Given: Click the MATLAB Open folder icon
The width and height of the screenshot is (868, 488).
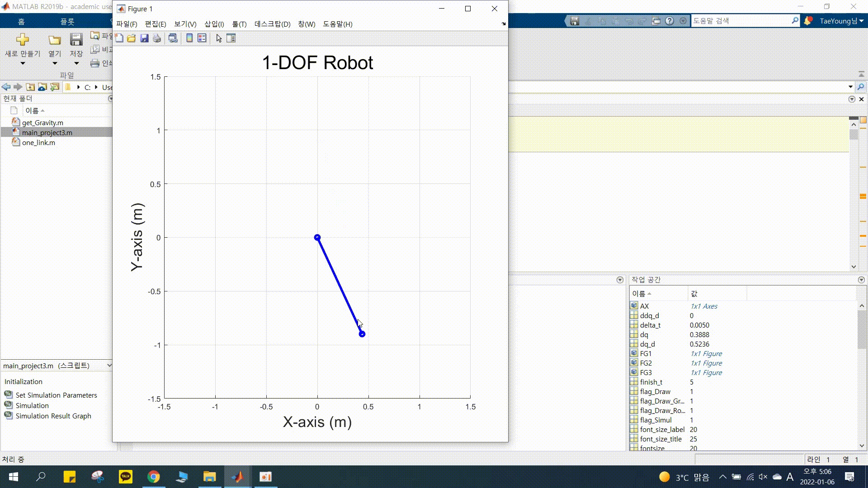Looking at the screenshot, I should pyautogui.click(x=55, y=40).
